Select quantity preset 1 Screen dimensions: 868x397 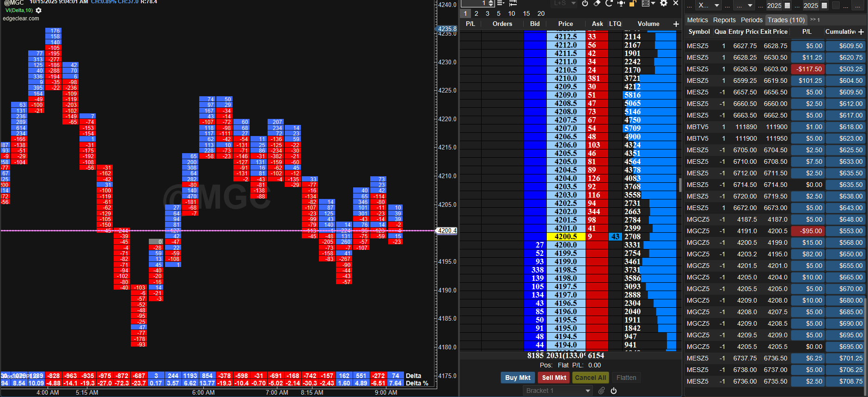pos(465,13)
